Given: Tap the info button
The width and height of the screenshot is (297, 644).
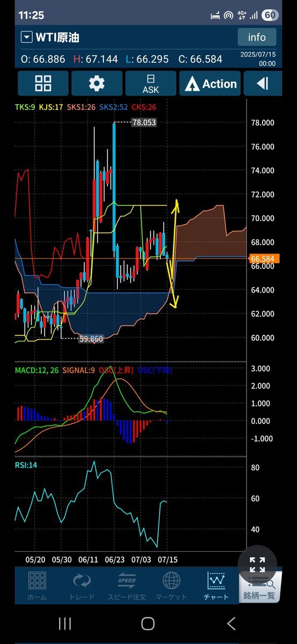Looking at the screenshot, I should coord(257,37).
